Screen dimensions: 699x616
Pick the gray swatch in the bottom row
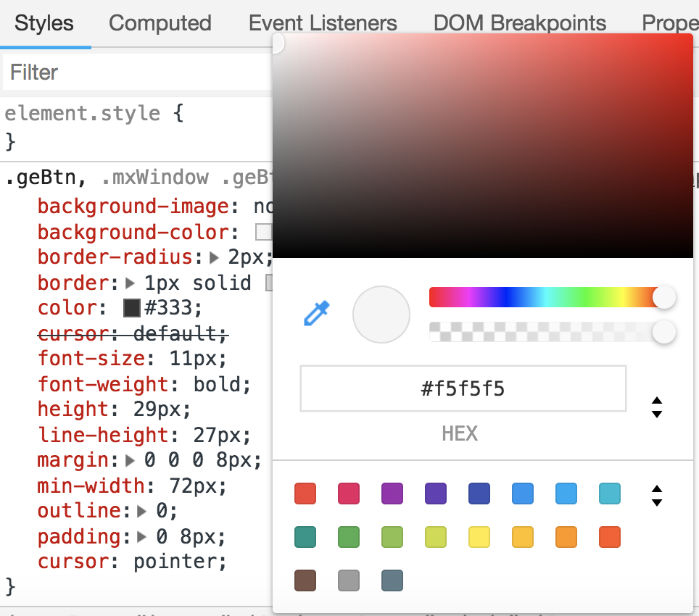[348, 580]
